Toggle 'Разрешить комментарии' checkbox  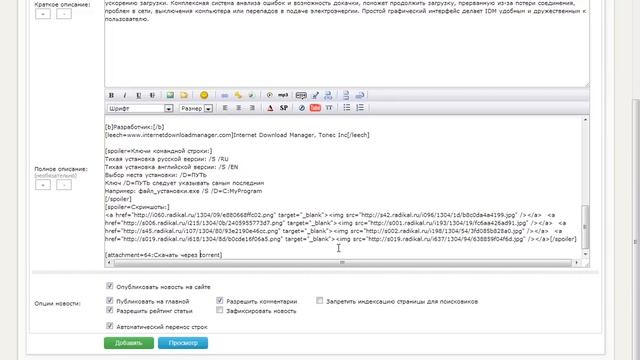(220, 301)
